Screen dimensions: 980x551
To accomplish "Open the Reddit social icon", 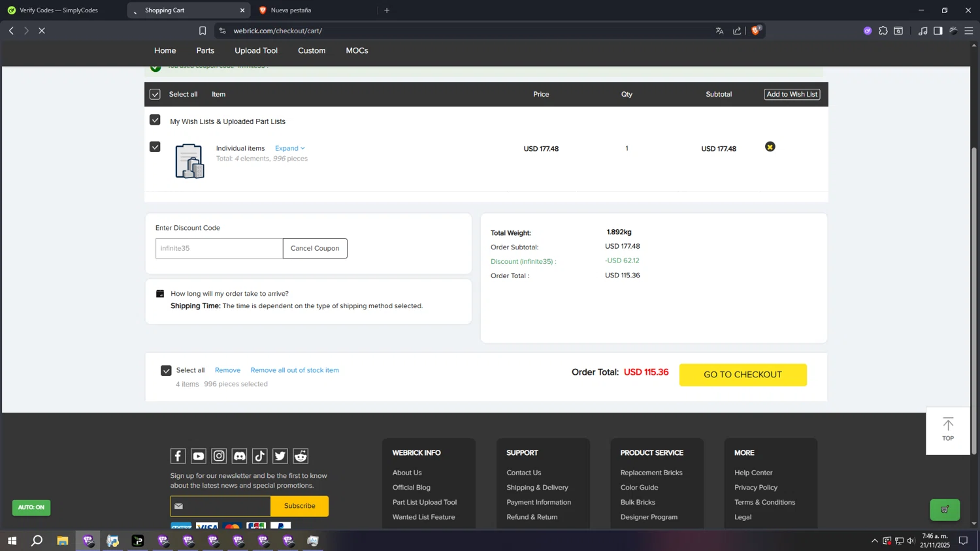I will pos(301,456).
